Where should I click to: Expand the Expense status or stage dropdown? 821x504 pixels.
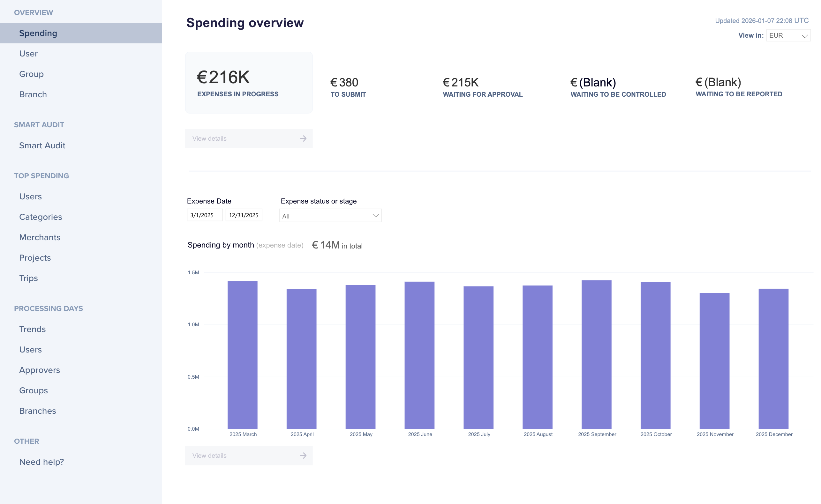pyautogui.click(x=330, y=216)
